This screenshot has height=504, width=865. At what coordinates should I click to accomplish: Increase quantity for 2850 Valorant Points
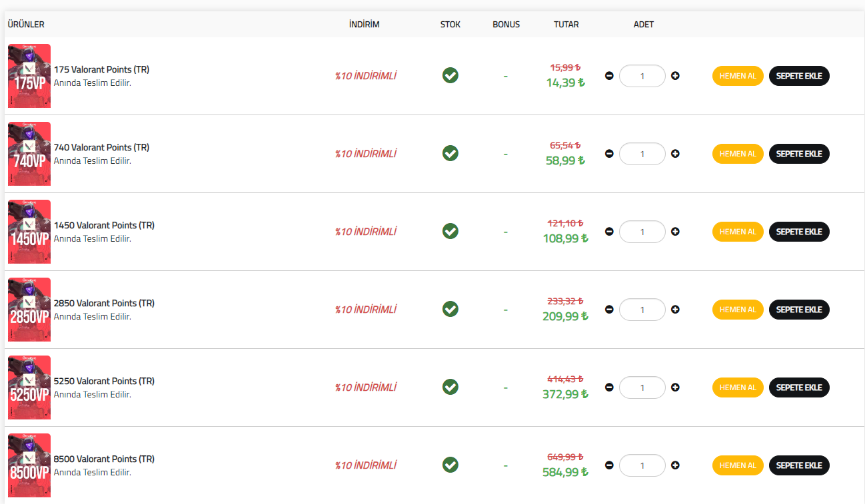pyautogui.click(x=675, y=310)
